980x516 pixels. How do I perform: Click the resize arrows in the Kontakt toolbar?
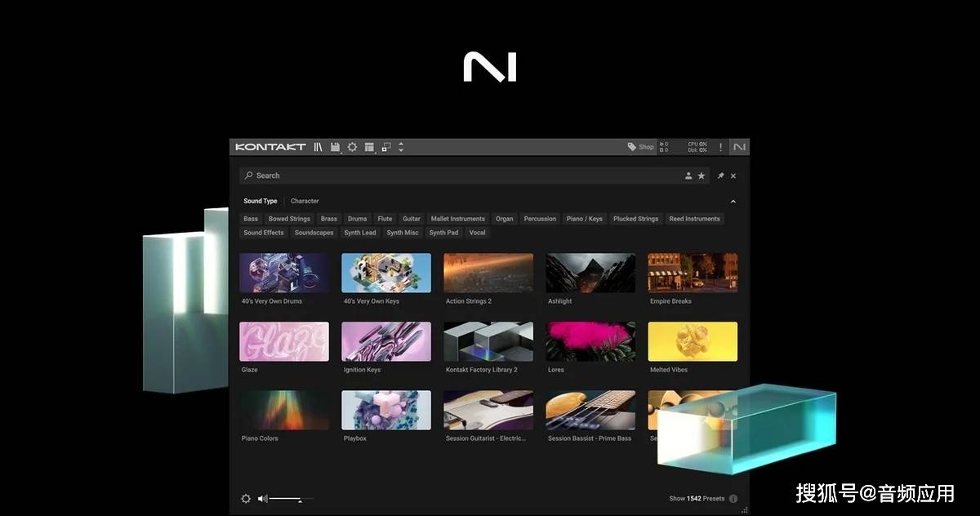pos(400,147)
